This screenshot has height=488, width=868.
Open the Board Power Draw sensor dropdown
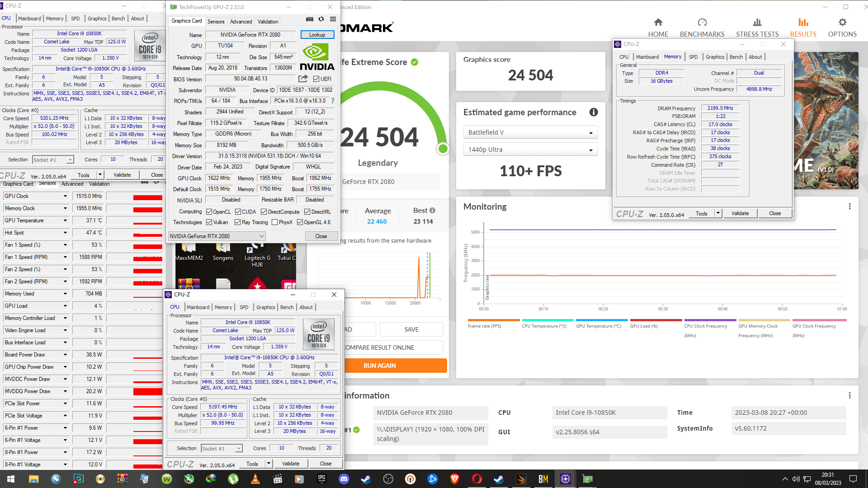65,355
